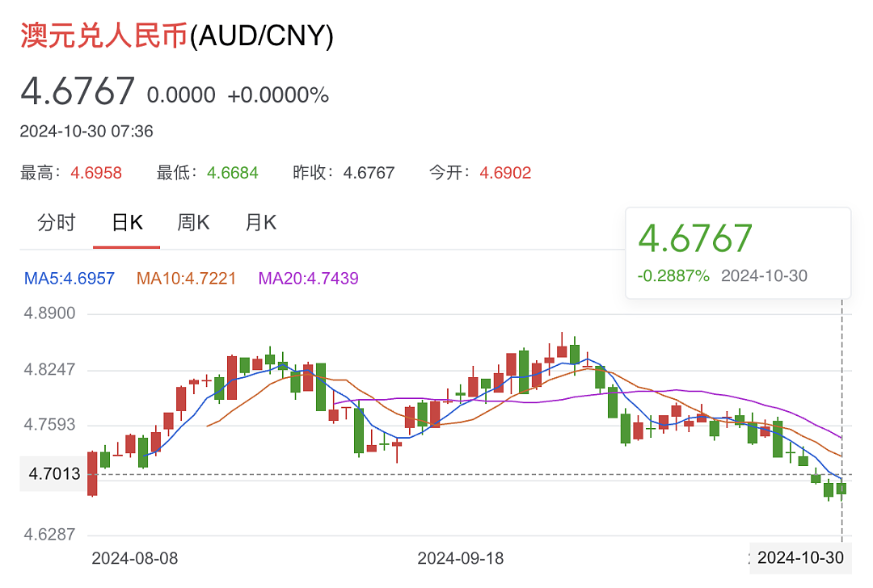Click the 今开 value 4.6902
Viewport: 873px width, 588px height.
tap(505, 173)
